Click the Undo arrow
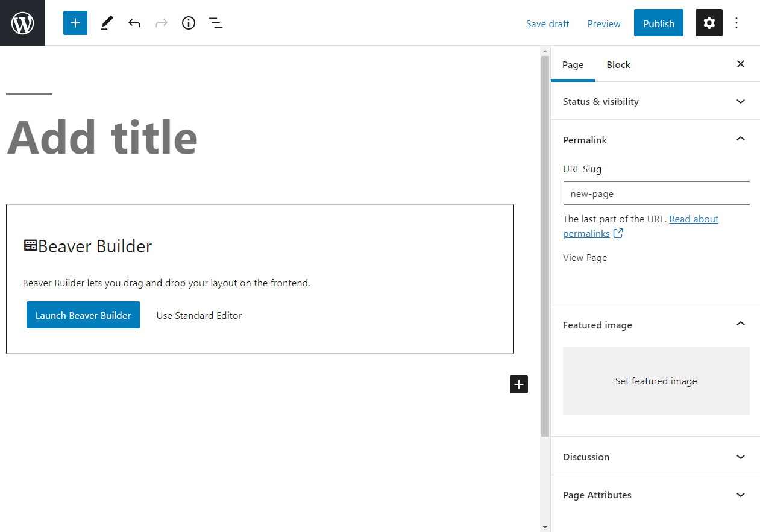 pos(134,23)
